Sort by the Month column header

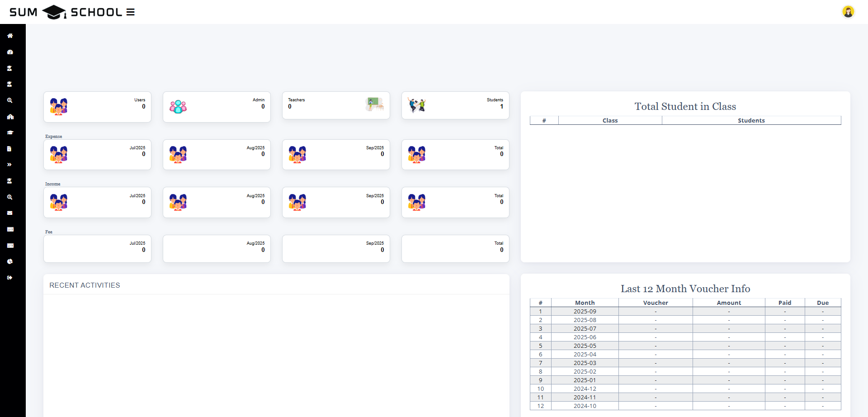click(585, 302)
